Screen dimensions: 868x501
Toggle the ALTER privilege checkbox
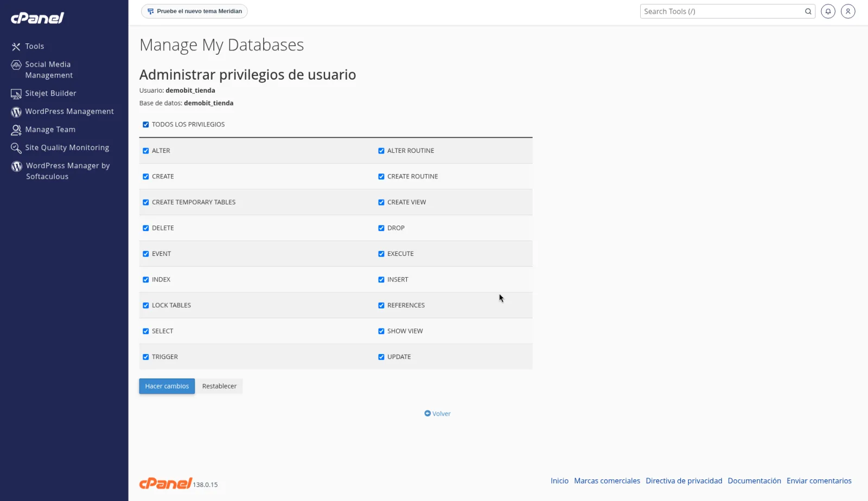pyautogui.click(x=145, y=151)
